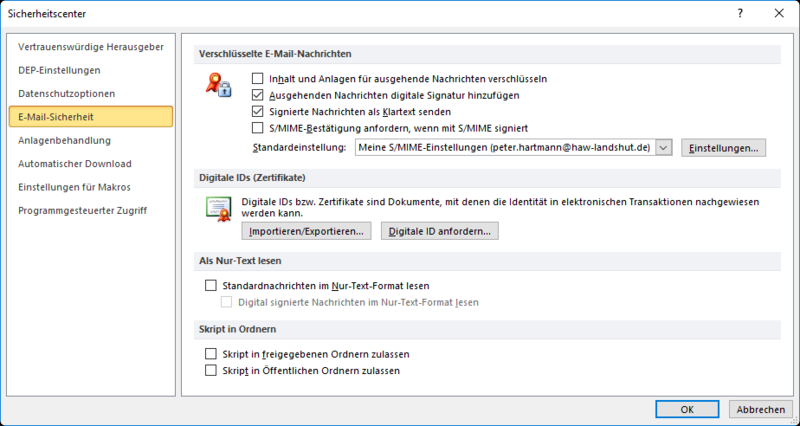The height and width of the screenshot is (426, 800).
Task: Confirm the dialog with OK
Action: (687, 409)
